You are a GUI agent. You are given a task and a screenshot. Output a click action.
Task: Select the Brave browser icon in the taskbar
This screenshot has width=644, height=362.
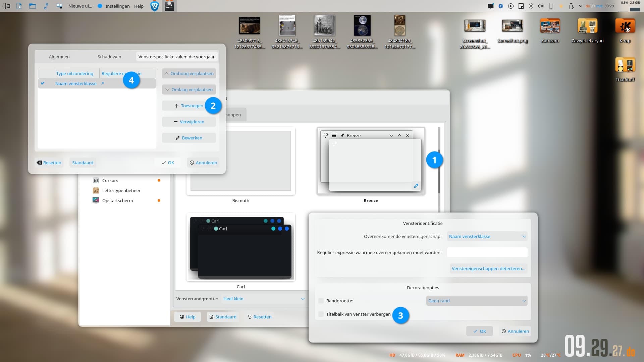click(x=154, y=6)
